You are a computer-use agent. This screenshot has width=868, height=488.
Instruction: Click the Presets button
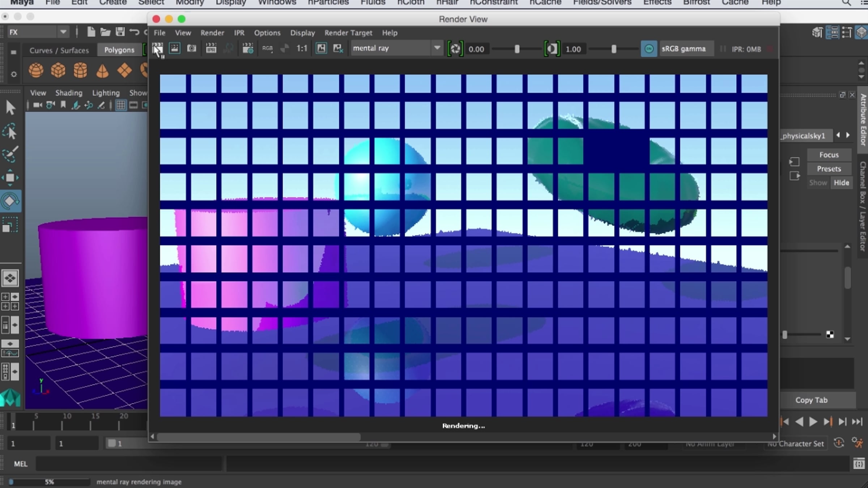click(829, 169)
